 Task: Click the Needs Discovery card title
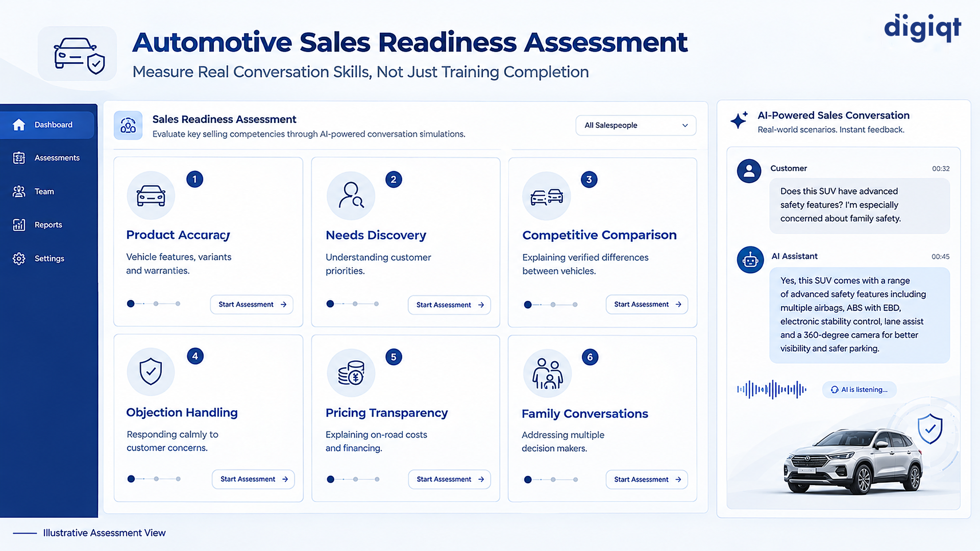pyautogui.click(x=376, y=235)
